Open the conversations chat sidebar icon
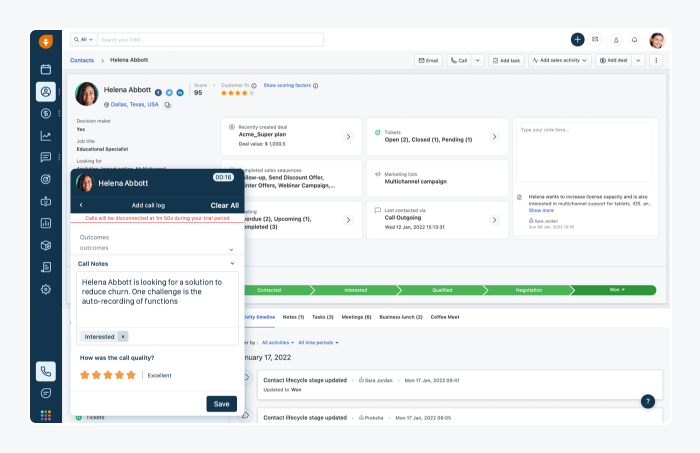The width and height of the screenshot is (700, 453). [46, 157]
